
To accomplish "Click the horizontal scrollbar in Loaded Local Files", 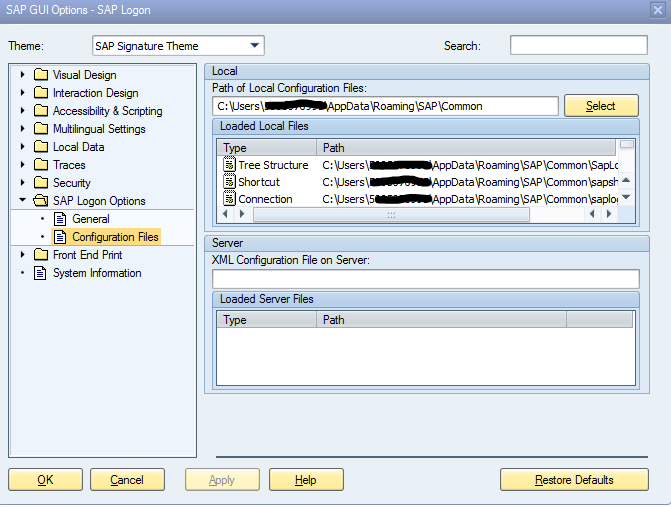I will pyautogui.click(x=391, y=214).
